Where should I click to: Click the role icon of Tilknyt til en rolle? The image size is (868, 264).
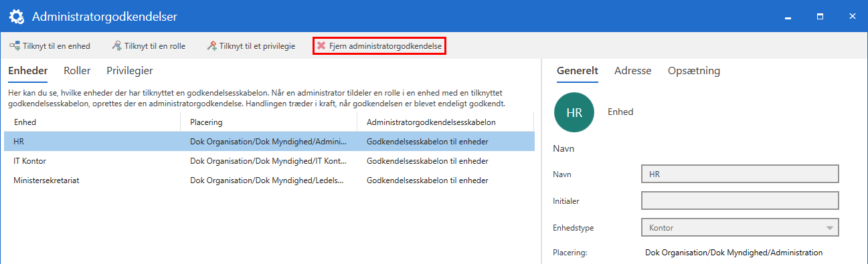coord(116,46)
